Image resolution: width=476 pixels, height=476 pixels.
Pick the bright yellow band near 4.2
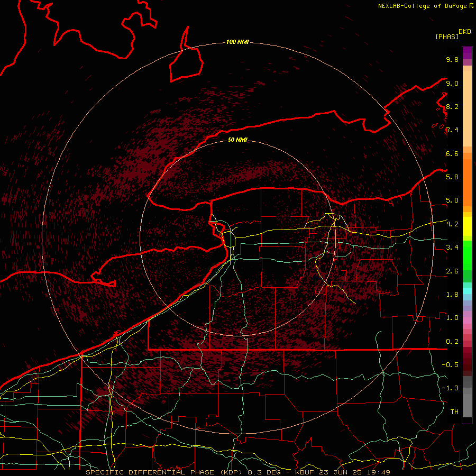click(x=467, y=226)
